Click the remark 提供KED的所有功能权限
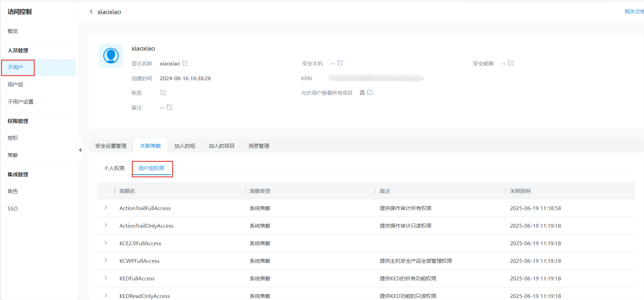Image resolution: width=644 pixels, height=300 pixels. click(408, 279)
